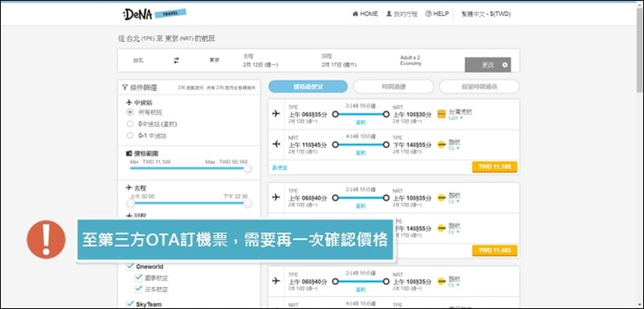
Task: Select the 0-1 中途站 radio button
Action: [130, 135]
